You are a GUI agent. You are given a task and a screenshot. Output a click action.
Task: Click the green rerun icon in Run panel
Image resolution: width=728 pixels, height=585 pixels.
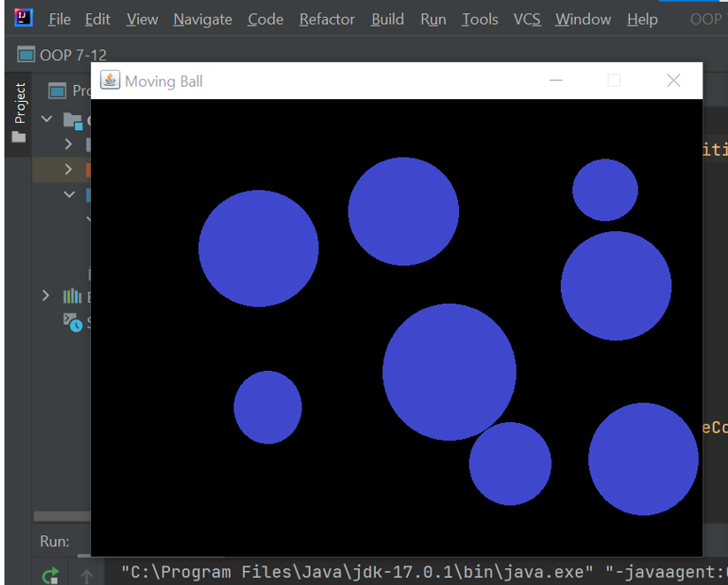pos(50,573)
